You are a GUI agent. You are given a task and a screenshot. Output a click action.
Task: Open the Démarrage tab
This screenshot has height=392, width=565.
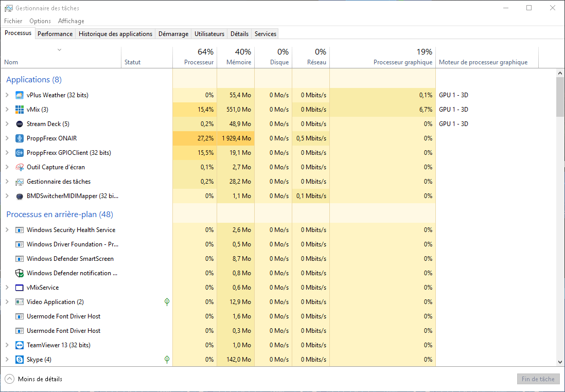coord(173,34)
